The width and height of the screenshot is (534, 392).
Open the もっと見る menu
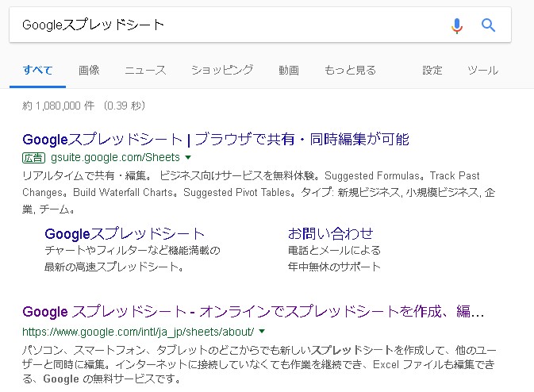point(350,70)
